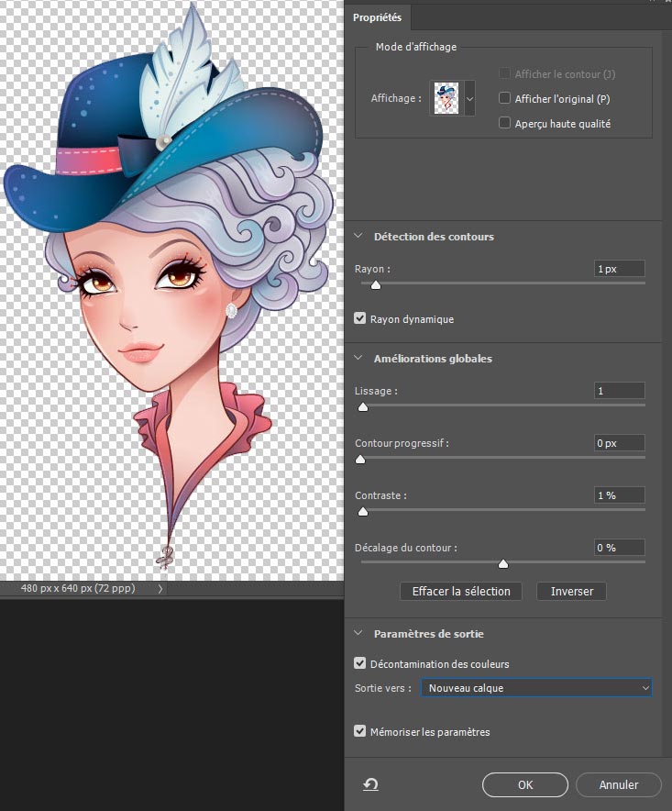The height and width of the screenshot is (811, 672).
Task: Uncheck Mémoriser les paramètres
Action: [x=360, y=731]
